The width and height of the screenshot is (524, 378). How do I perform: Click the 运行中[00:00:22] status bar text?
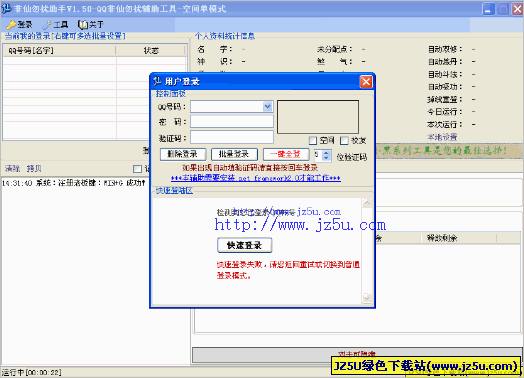click(31, 372)
